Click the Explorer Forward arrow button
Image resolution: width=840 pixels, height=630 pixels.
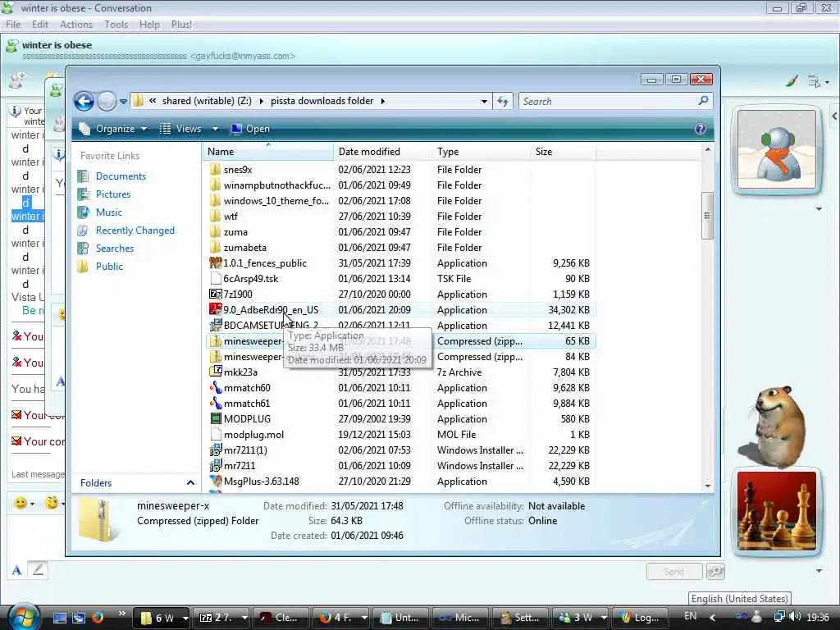[107, 101]
